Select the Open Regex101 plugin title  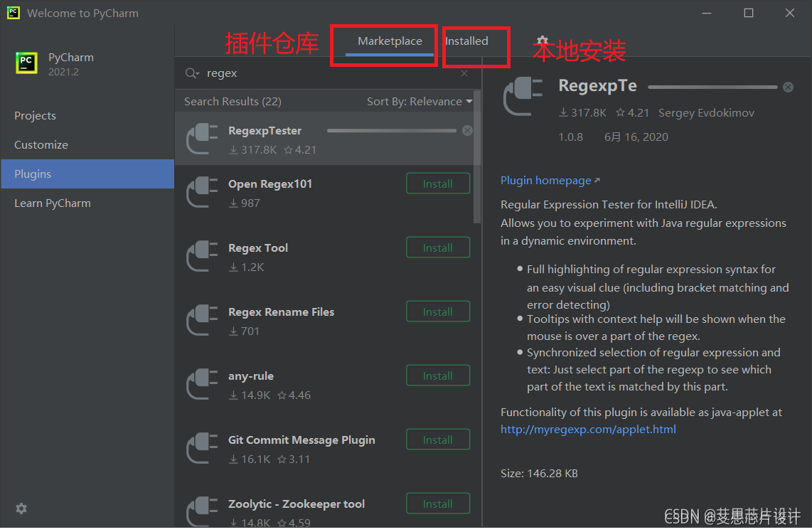pos(269,184)
